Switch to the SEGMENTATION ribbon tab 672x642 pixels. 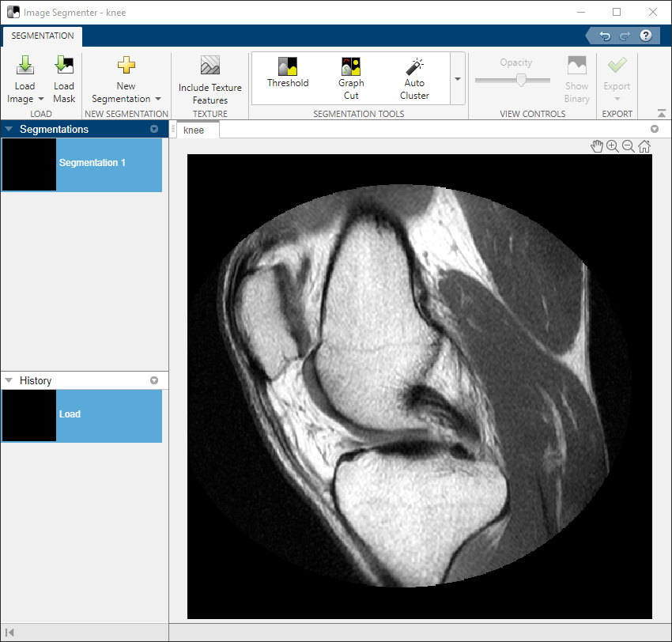[43, 36]
